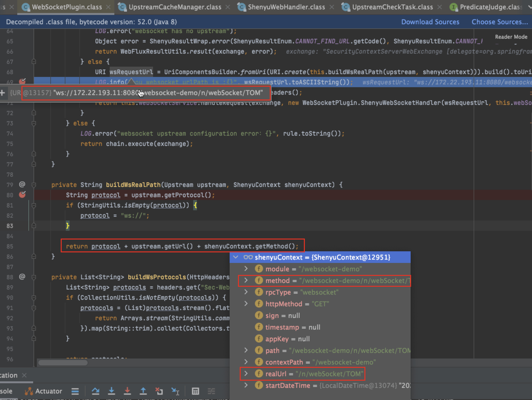Viewport: 532px width, 400px height.
Task: Toggle Reader Mode in the editor
Action: pyautogui.click(x=511, y=37)
